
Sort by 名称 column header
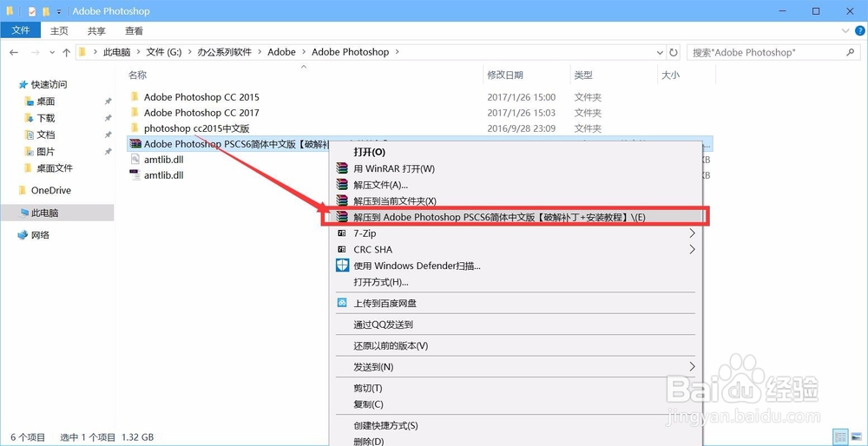click(x=137, y=75)
